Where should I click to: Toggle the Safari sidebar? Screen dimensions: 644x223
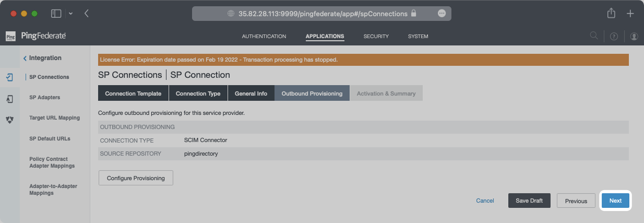[x=56, y=14]
